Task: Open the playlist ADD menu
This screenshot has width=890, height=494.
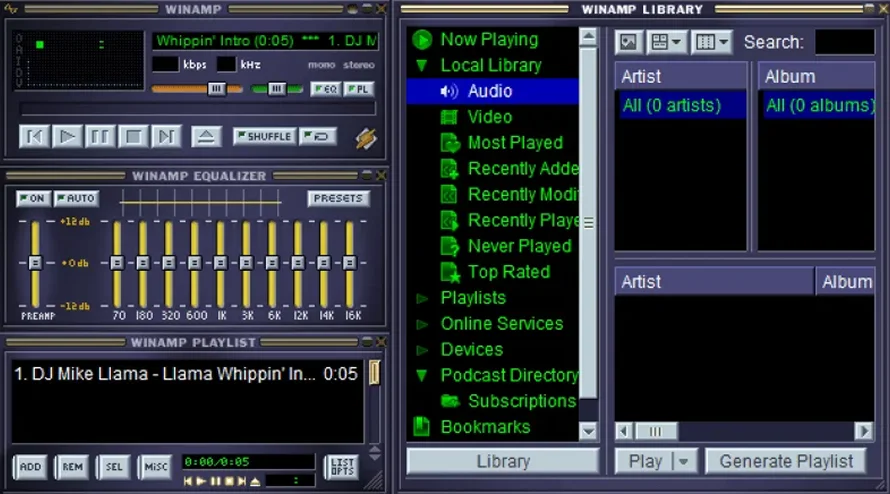Action: (x=31, y=467)
